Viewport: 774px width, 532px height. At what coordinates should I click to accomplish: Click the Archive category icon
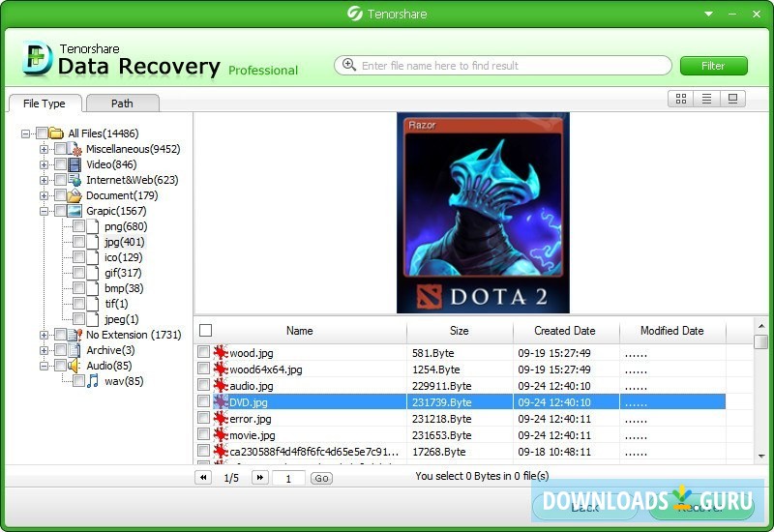[74, 350]
